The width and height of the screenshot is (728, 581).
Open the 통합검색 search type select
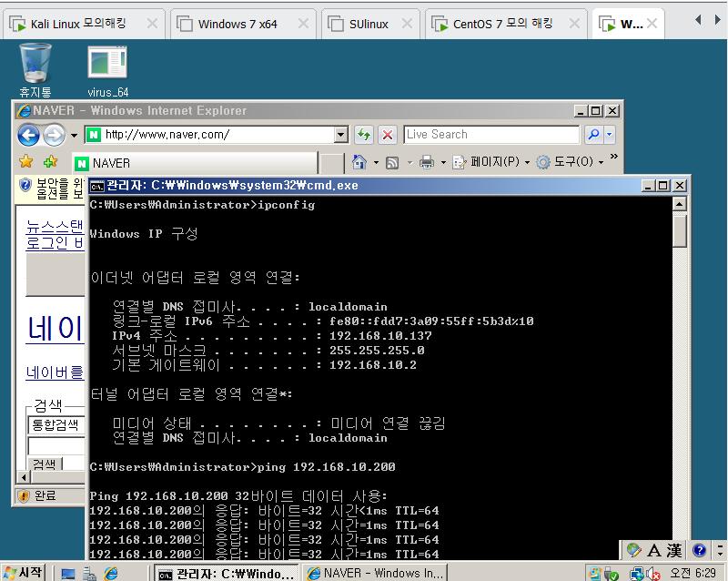[x=56, y=425]
